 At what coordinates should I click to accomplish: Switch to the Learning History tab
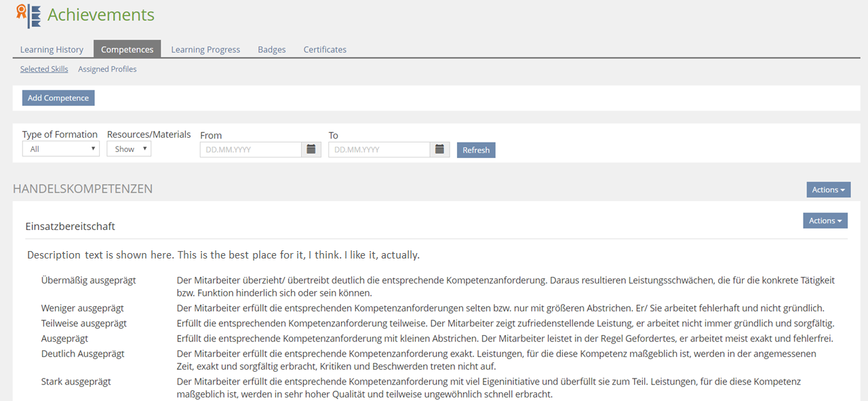pos(52,50)
